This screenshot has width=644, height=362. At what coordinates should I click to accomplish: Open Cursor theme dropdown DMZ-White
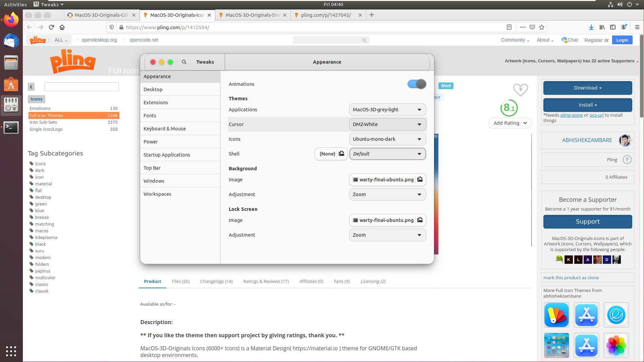pos(387,124)
